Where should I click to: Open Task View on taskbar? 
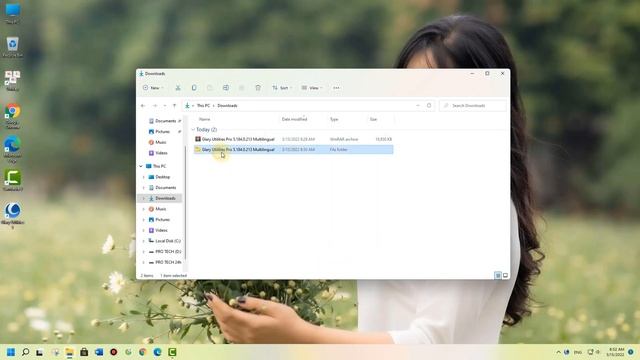(x=40, y=352)
